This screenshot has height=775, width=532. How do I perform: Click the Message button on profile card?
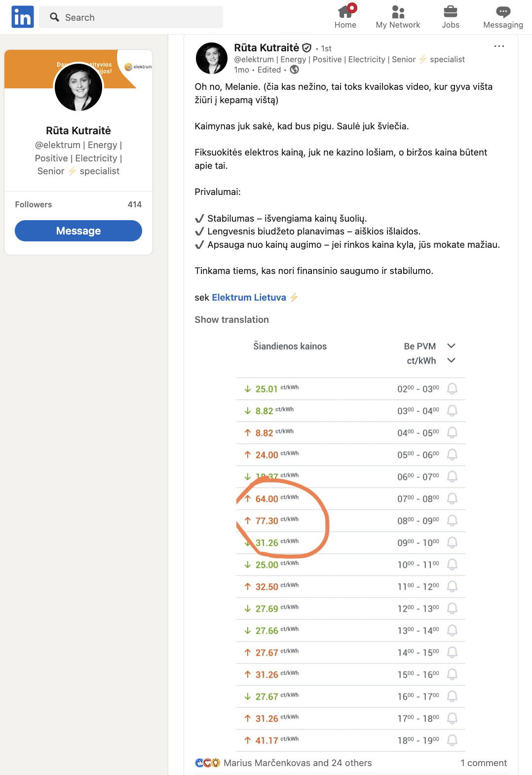click(x=78, y=231)
